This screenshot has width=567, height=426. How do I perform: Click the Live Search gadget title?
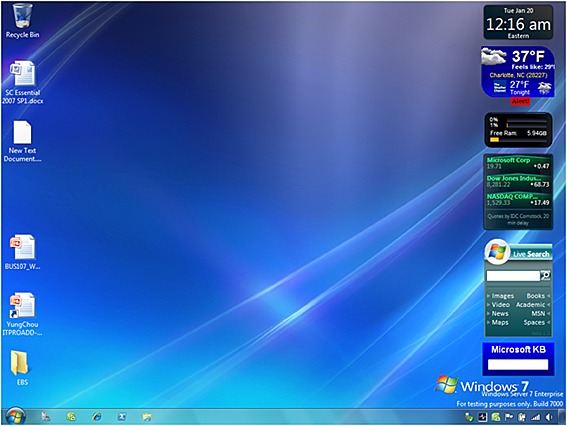click(x=531, y=254)
